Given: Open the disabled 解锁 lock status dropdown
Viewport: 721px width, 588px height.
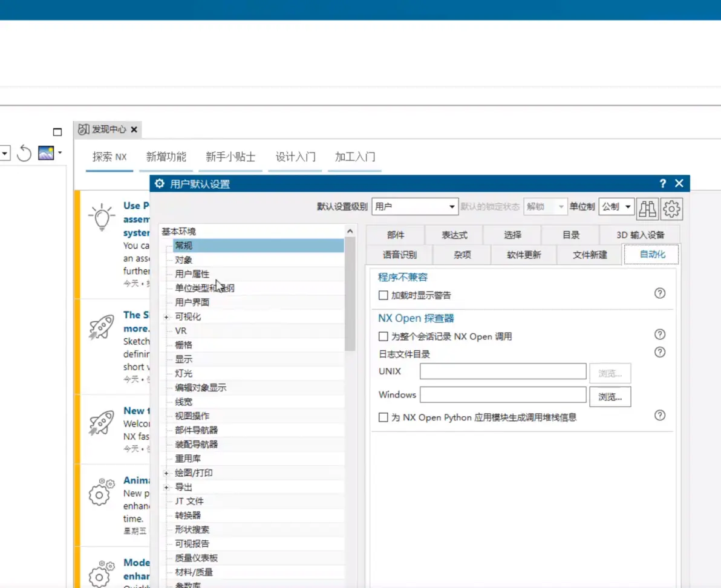Looking at the screenshot, I should (544, 206).
